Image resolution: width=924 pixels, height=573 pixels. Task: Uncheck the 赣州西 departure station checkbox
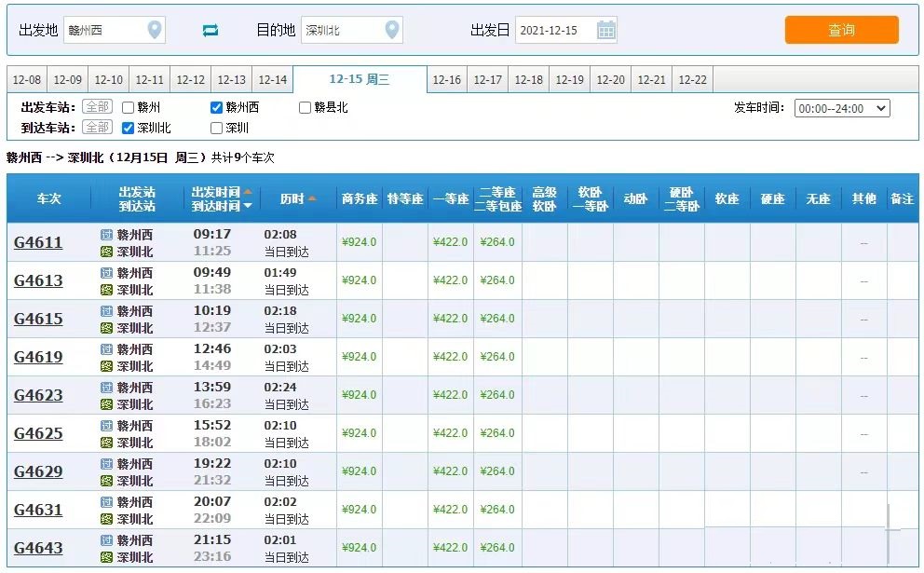pos(217,108)
